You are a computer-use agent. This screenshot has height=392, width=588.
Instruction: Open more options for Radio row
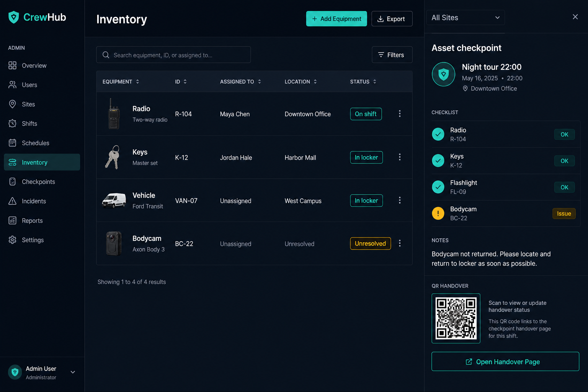[400, 114]
